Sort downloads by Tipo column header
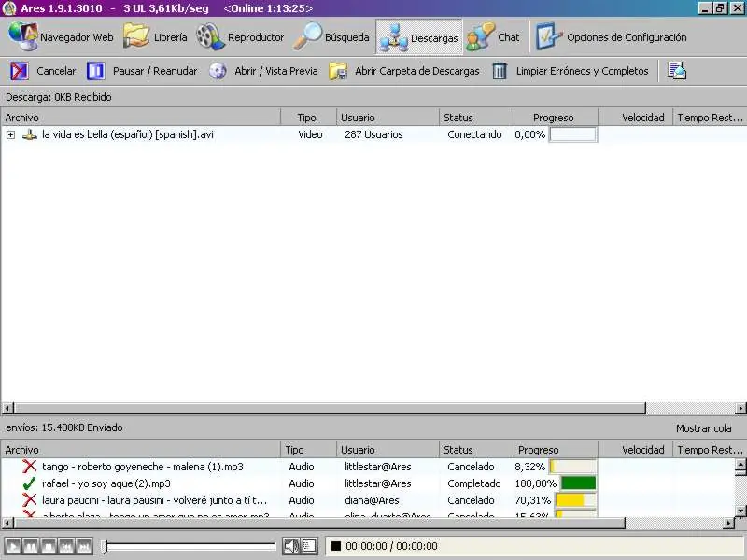Viewport: 747px width, 560px height. (x=309, y=118)
